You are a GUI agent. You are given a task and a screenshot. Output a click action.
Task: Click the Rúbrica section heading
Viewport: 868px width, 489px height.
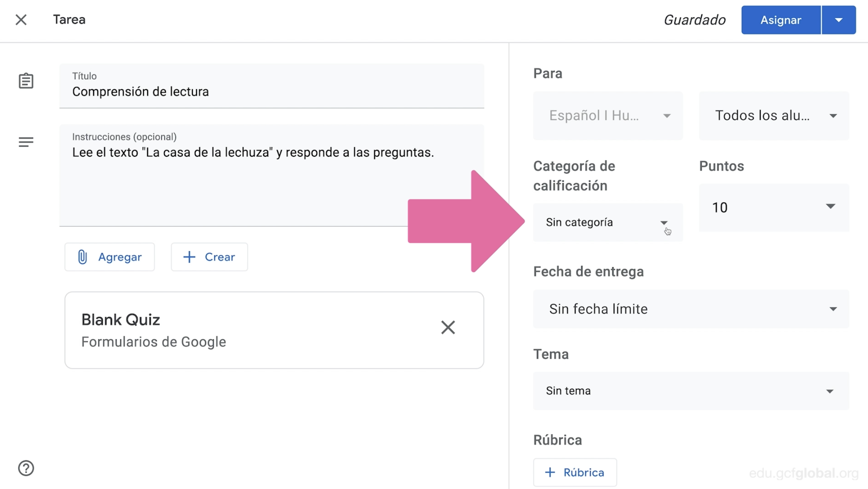click(558, 440)
